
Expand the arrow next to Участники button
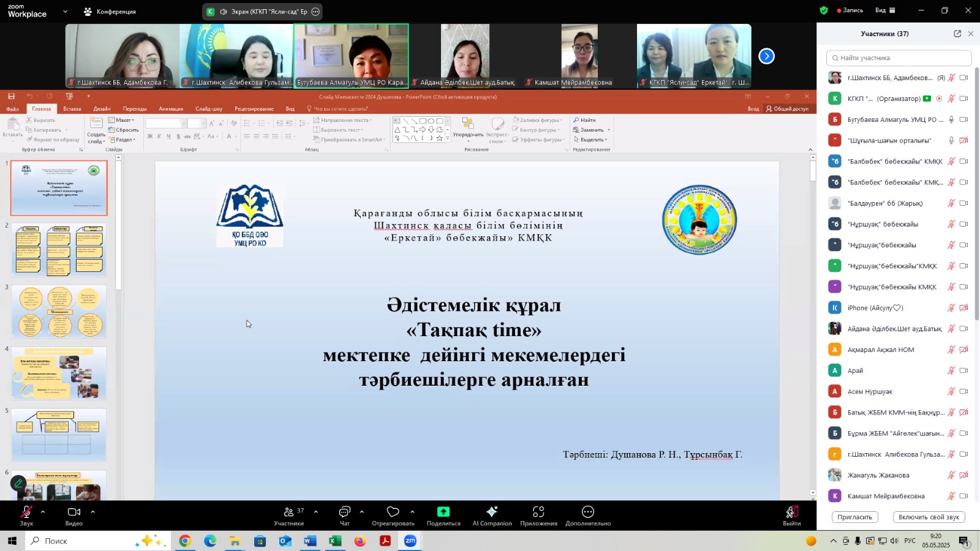click(x=315, y=512)
